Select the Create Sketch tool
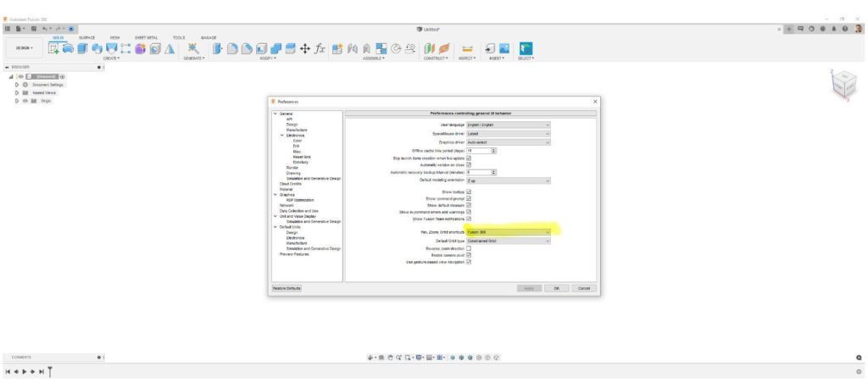The image size is (868, 388). coord(53,48)
